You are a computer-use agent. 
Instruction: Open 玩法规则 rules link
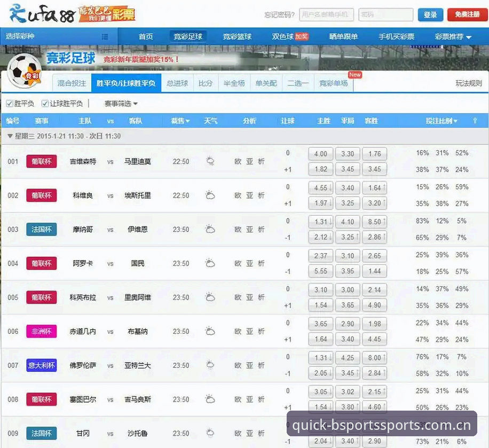tap(469, 83)
